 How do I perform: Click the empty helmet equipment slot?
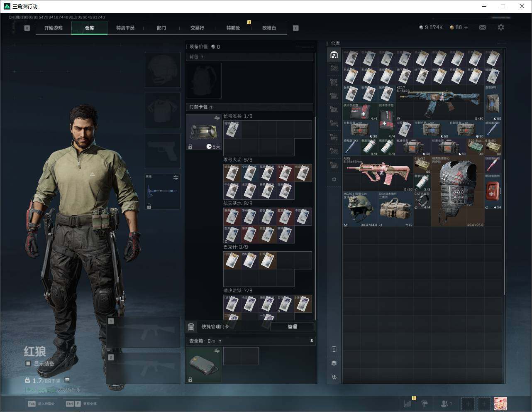pyautogui.click(x=162, y=70)
